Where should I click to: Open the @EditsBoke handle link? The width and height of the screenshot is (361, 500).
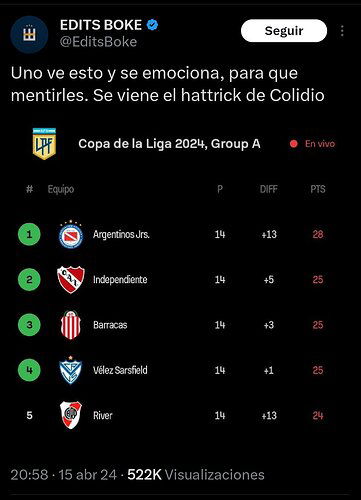tap(98, 42)
